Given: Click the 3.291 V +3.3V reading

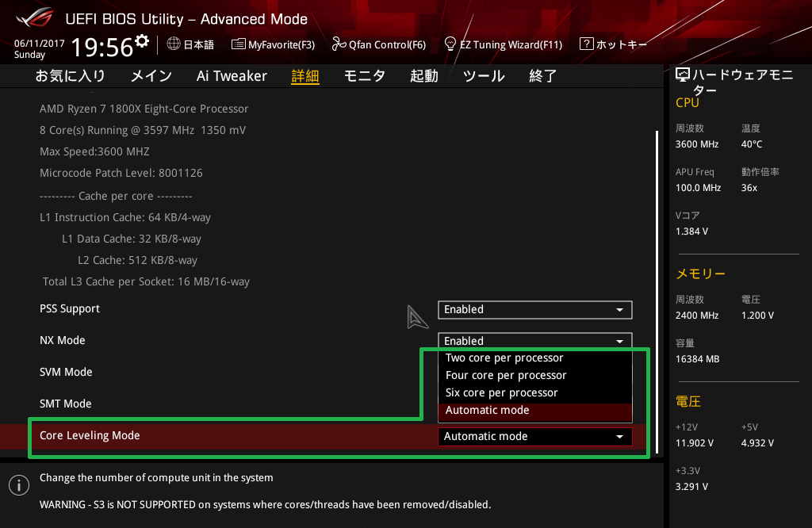Looking at the screenshot, I should (691, 487).
